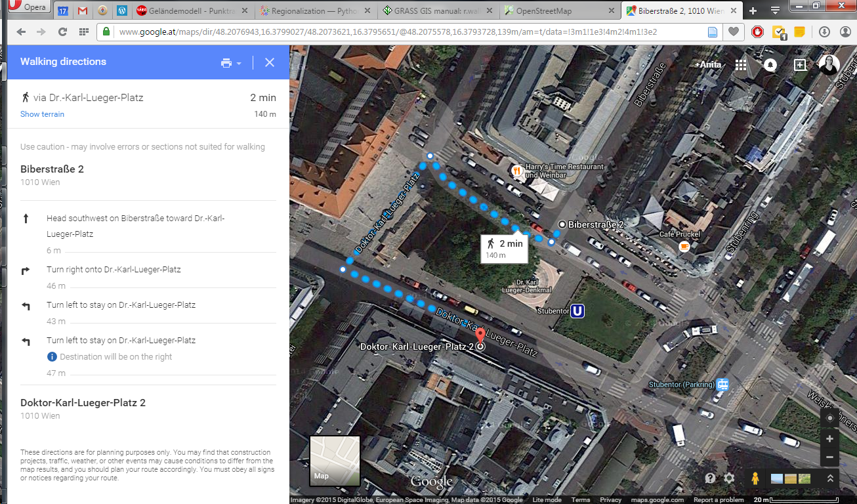The height and width of the screenshot is (504, 857).
Task: Open Google notifications bell
Action: [770, 64]
